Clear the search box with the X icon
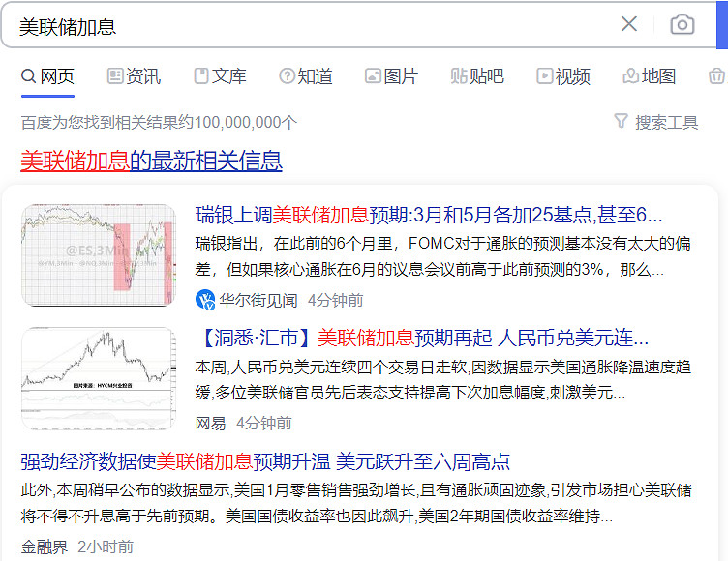The width and height of the screenshot is (728, 561). point(629,24)
